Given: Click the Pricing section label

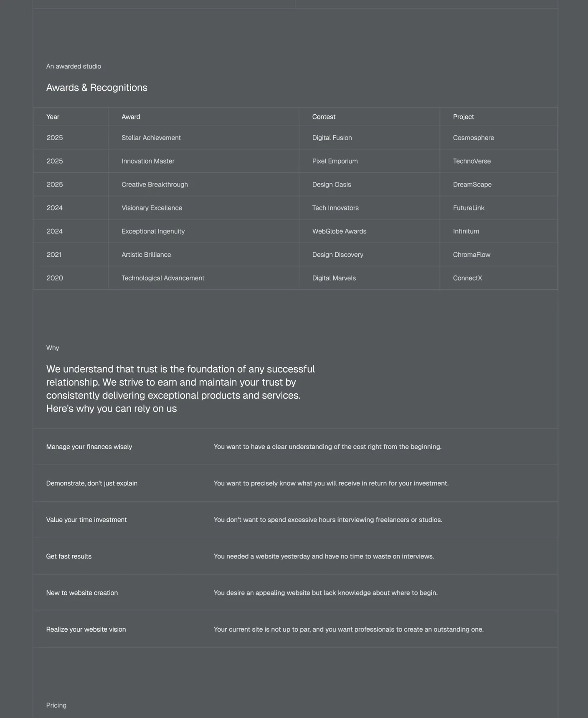Looking at the screenshot, I should pos(56,705).
